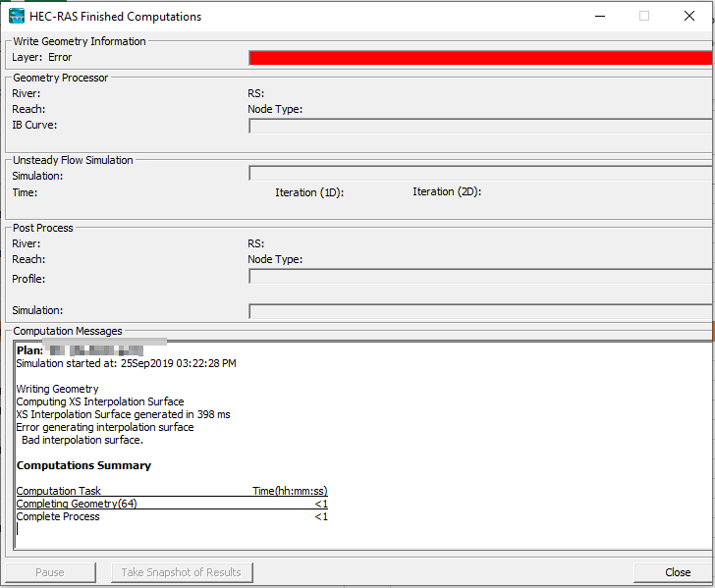The height and width of the screenshot is (588, 715).
Task: Click 'Error generating interpolation surface' message
Action: [x=105, y=427]
